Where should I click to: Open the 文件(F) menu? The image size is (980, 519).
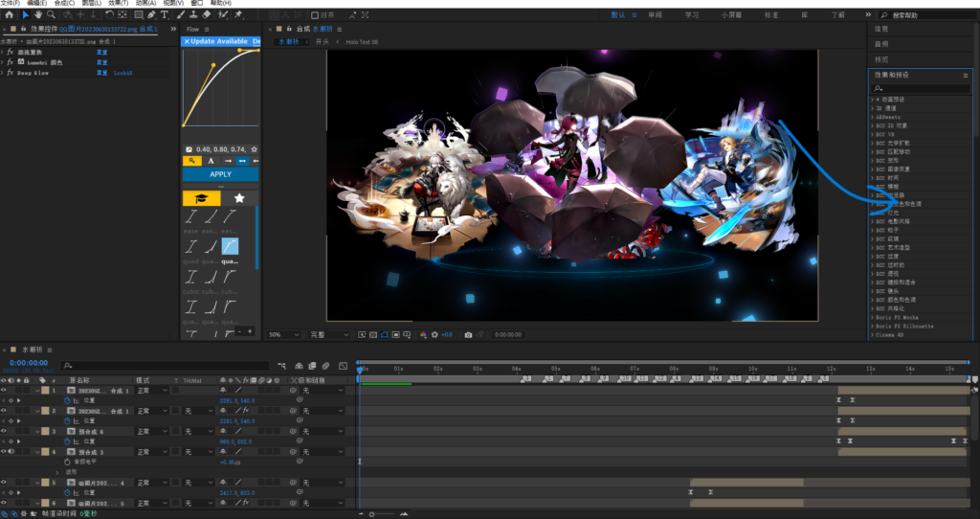point(10,3)
